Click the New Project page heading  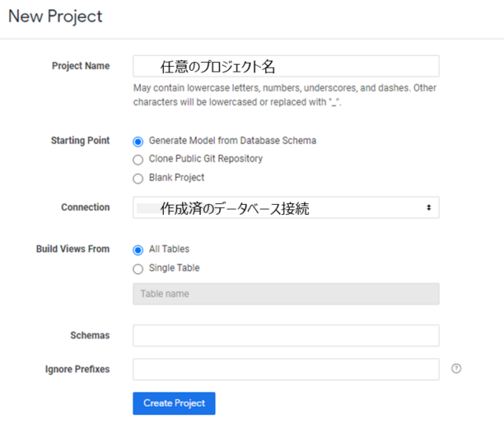(x=55, y=17)
